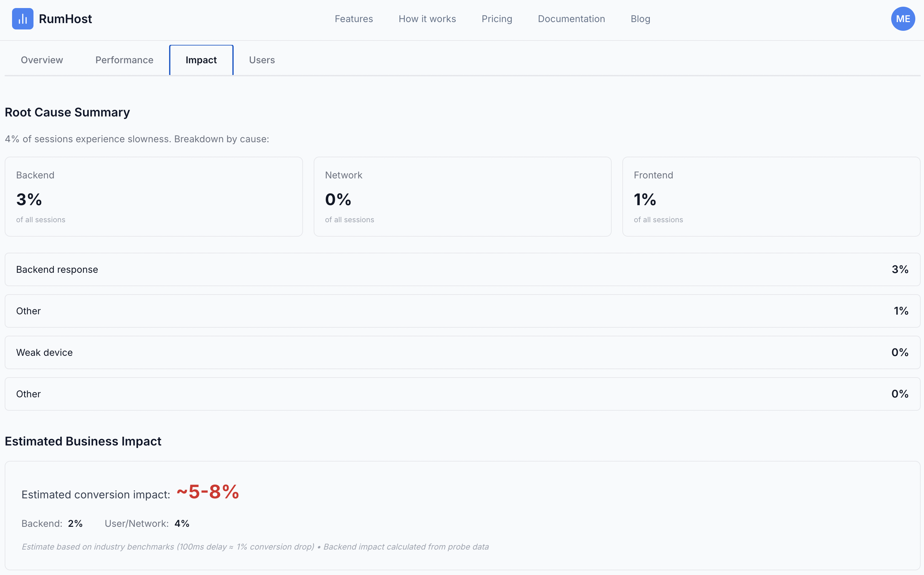
Task: Go to How it works page
Action: pos(427,19)
